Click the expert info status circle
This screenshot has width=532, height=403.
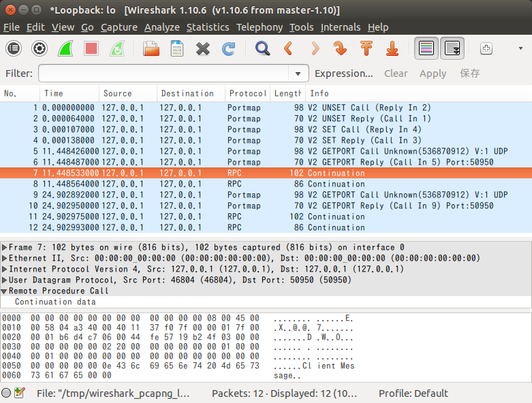[6, 393]
